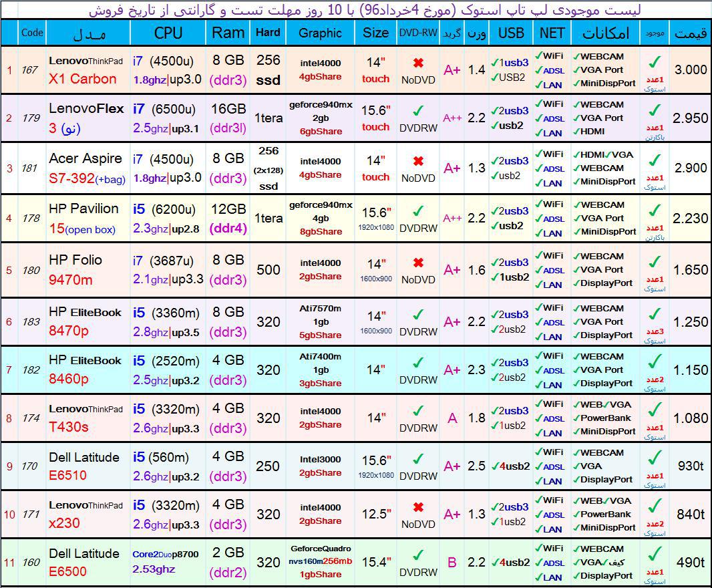Click the availability checkmark beside price 1.080

click(x=655, y=410)
